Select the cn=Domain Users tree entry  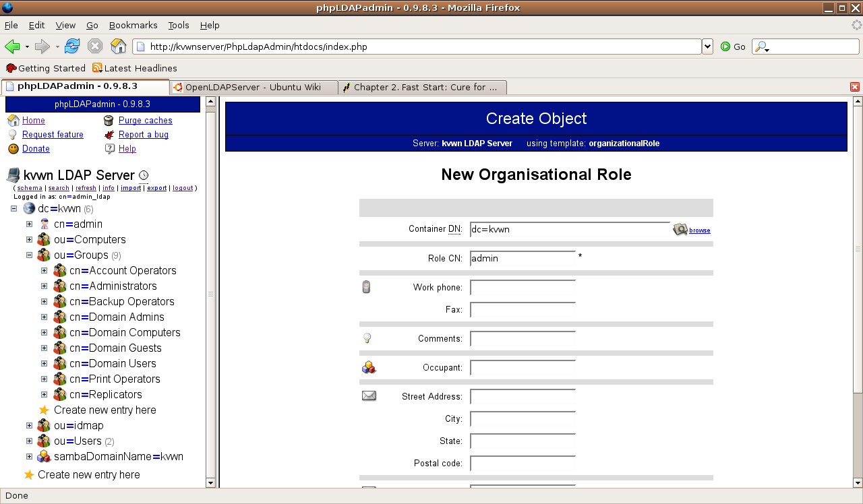point(113,363)
